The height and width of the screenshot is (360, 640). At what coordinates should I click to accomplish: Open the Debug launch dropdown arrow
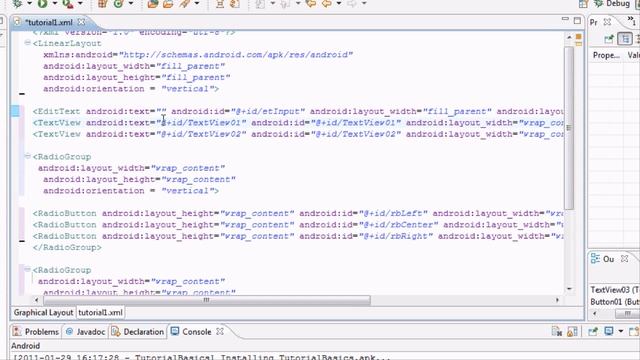pyautogui.click(x=29, y=4)
